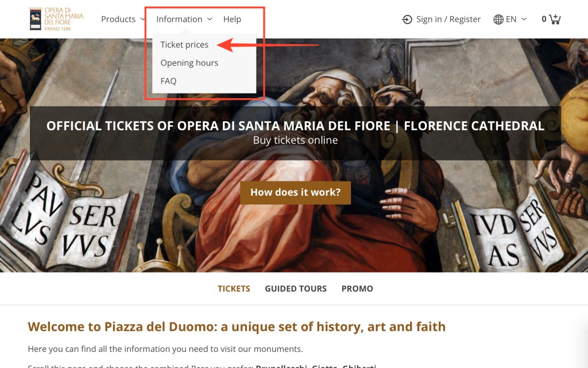Open the shopping cart icon
588x368 pixels.
tap(555, 19)
